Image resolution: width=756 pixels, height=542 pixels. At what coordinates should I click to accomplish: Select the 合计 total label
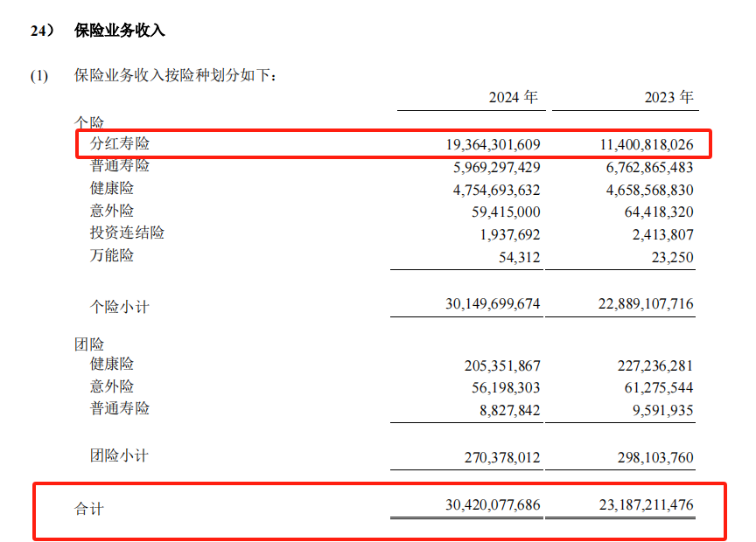tap(89, 509)
